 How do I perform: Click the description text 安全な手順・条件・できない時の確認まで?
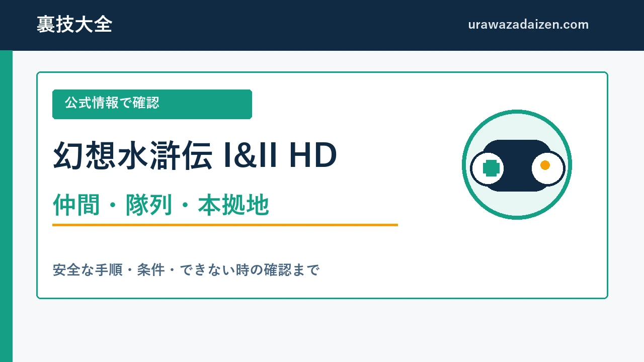186,270
